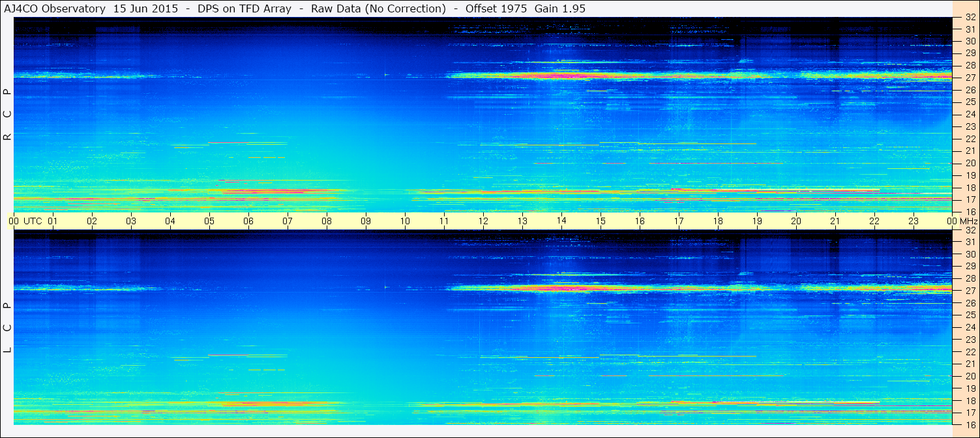
Task: Click the 32 MHz label on LCP scale
Action: click(970, 230)
